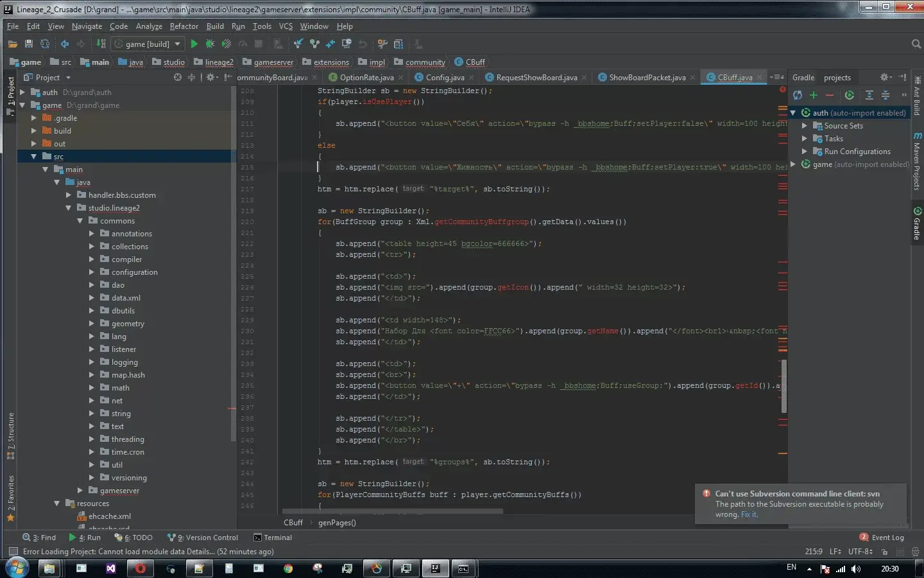Click the VCS Commit icon
Screen dimensions: 924x578
[x=314, y=44]
